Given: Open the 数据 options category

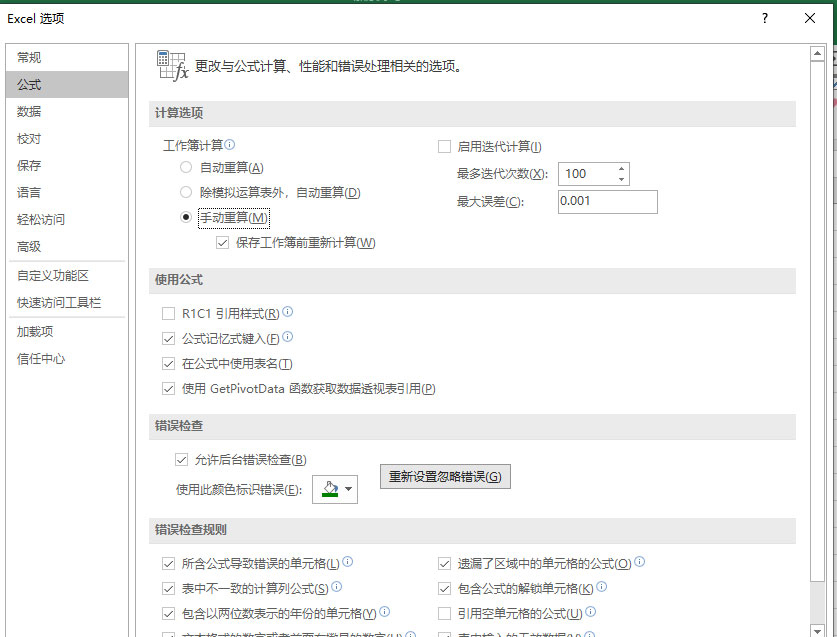Looking at the screenshot, I should [67, 111].
